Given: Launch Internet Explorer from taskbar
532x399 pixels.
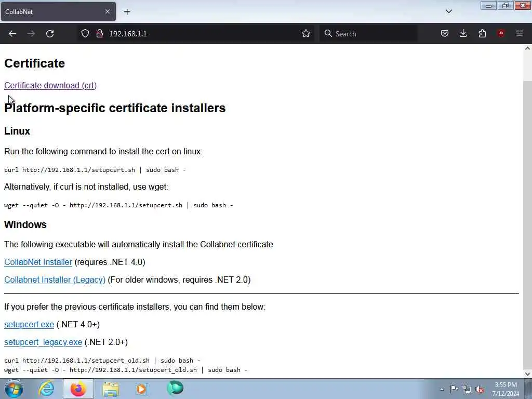Looking at the screenshot, I should pyautogui.click(x=46, y=389).
